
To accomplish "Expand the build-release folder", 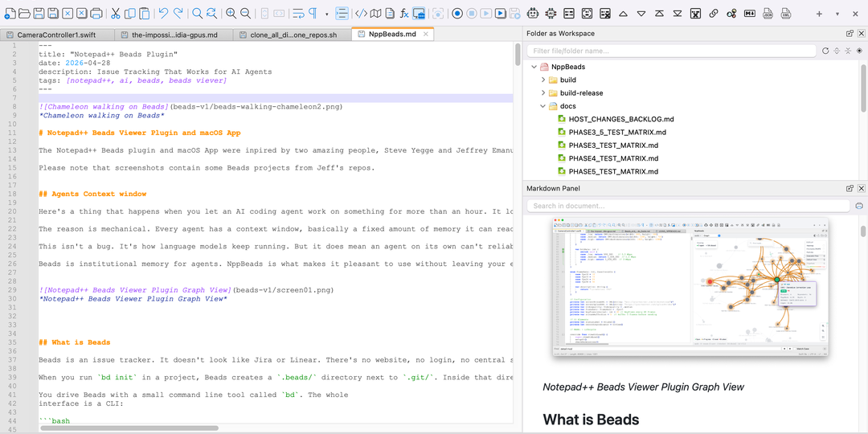I will click(x=543, y=93).
